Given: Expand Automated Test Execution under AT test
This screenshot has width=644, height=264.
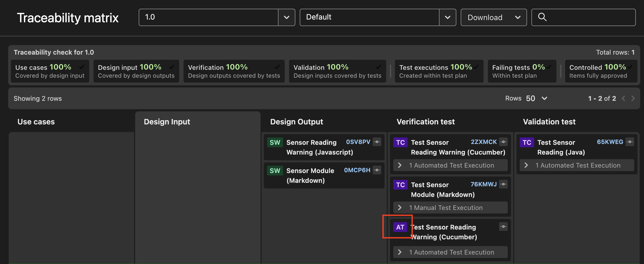Looking at the screenshot, I should pyautogui.click(x=450, y=252).
